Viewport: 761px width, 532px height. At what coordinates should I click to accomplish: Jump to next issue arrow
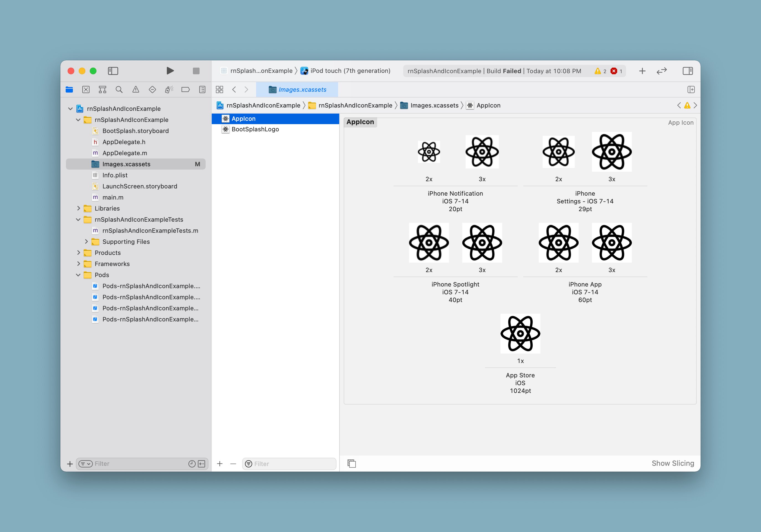(695, 105)
